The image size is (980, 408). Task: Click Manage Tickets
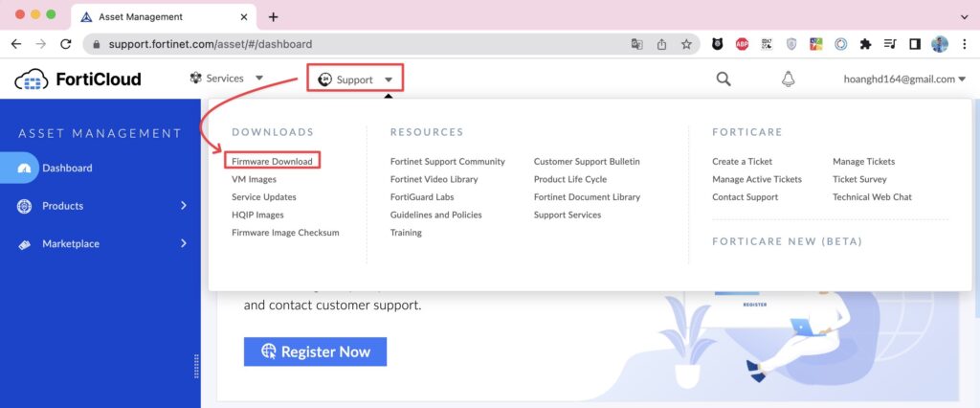click(864, 162)
